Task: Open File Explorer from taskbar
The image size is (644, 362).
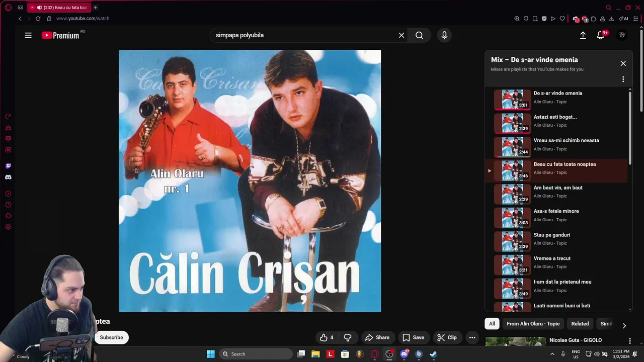Action: tap(315, 354)
